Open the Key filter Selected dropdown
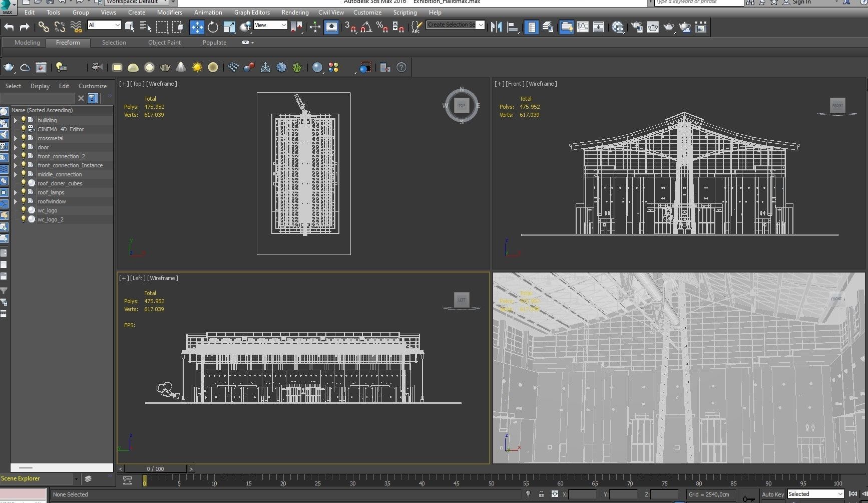 (815, 494)
